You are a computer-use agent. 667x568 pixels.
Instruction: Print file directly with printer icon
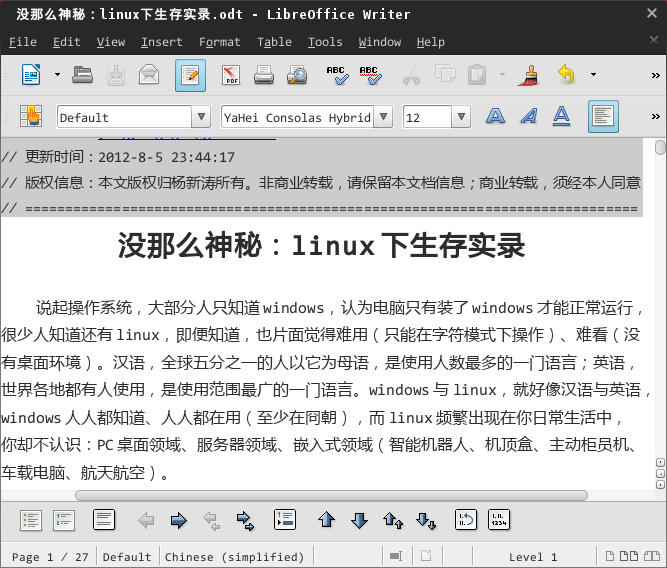(264, 75)
